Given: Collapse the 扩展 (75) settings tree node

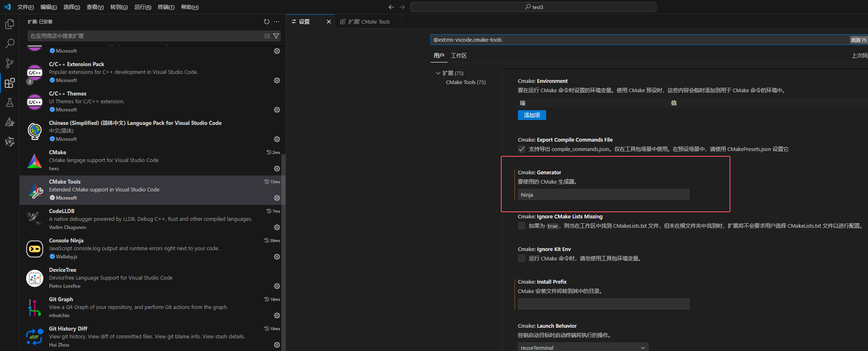Looking at the screenshot, I should pos(438,73).
